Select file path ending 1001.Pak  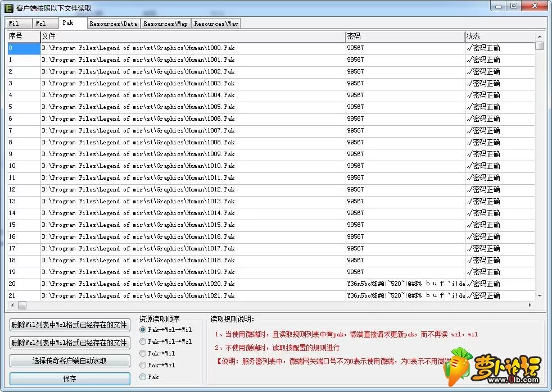point(193,60)
